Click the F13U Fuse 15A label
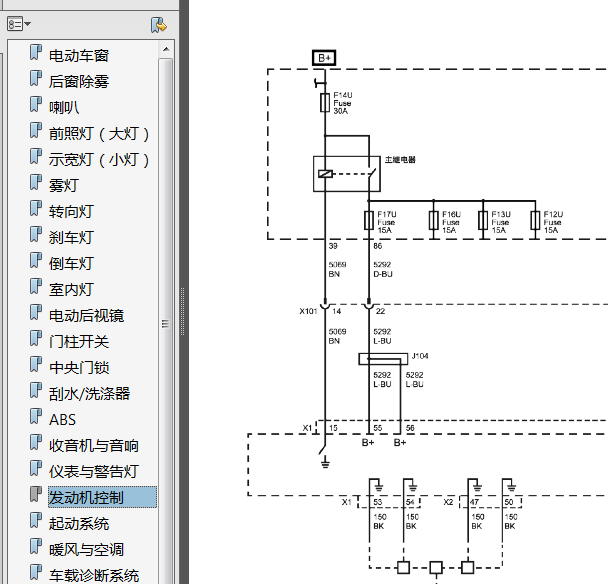The image size is (608, 584). [x=501, y=222]
